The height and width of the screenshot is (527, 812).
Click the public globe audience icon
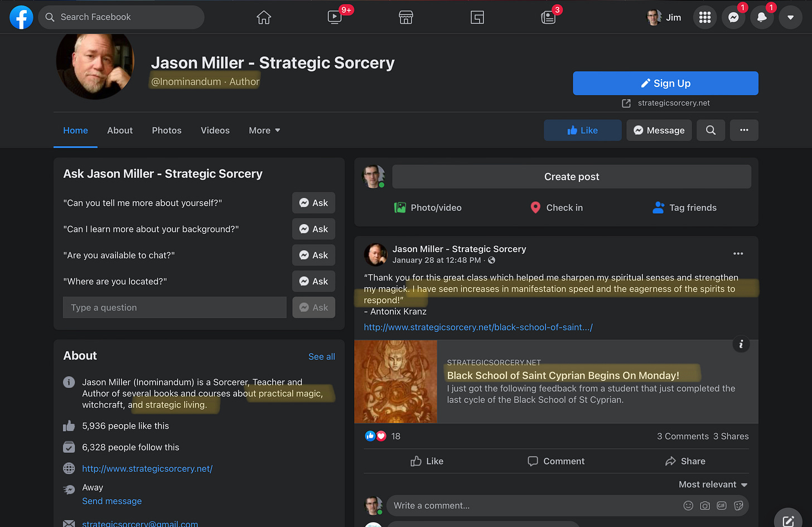[x=491, y=260]
